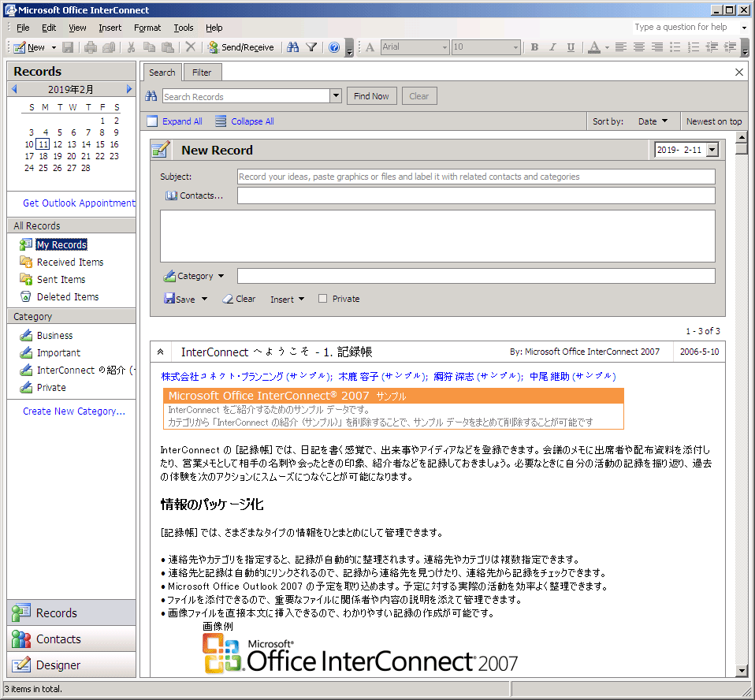Click the Increase Indent icon
Viewport: 755px width, 700px height.
pos(731,47)
